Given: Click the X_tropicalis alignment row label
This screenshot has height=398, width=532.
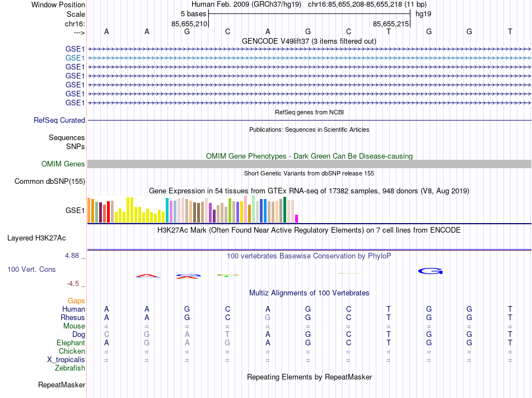Looking at the screenshot, I should 66,360.
